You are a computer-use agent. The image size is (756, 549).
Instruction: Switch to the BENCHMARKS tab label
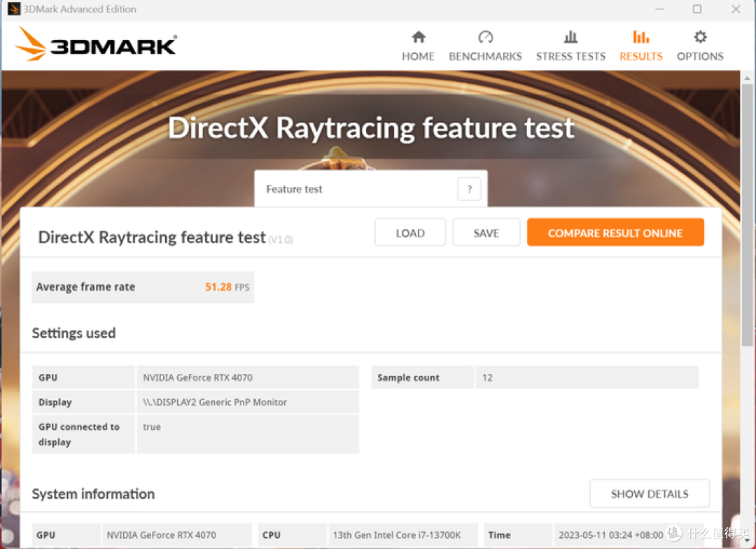coord(485,57)
